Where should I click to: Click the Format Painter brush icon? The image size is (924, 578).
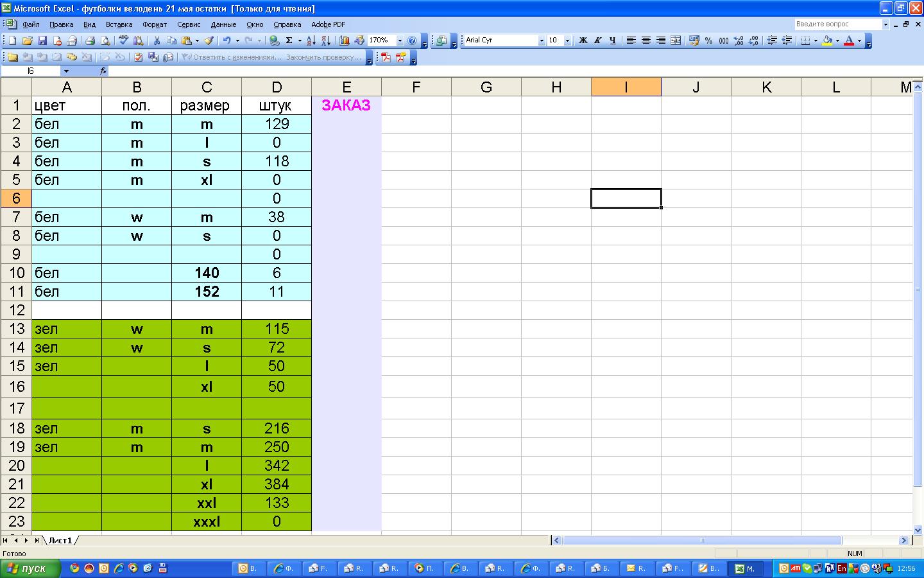click(x=209, y=40)
